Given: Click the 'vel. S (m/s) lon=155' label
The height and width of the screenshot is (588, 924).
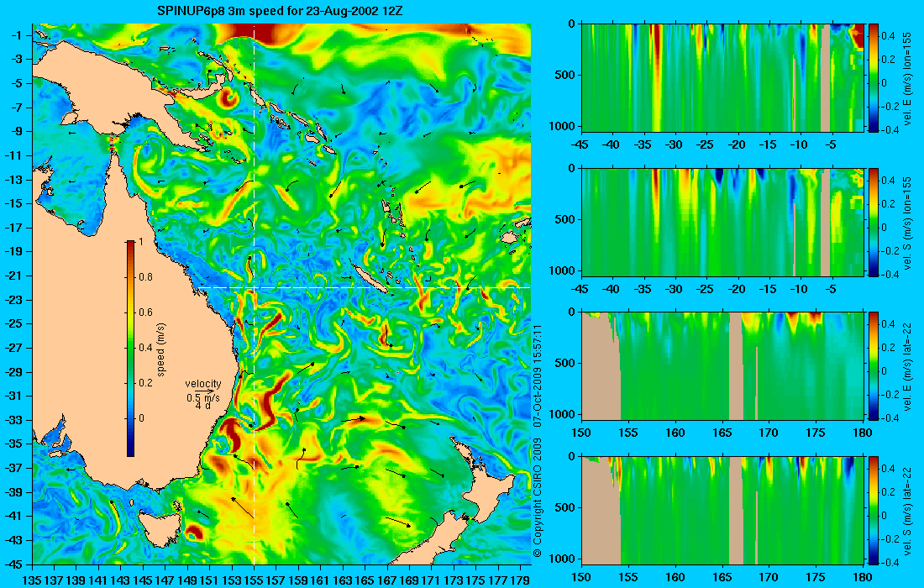Looking at the screenshot, I should point(908,222).
